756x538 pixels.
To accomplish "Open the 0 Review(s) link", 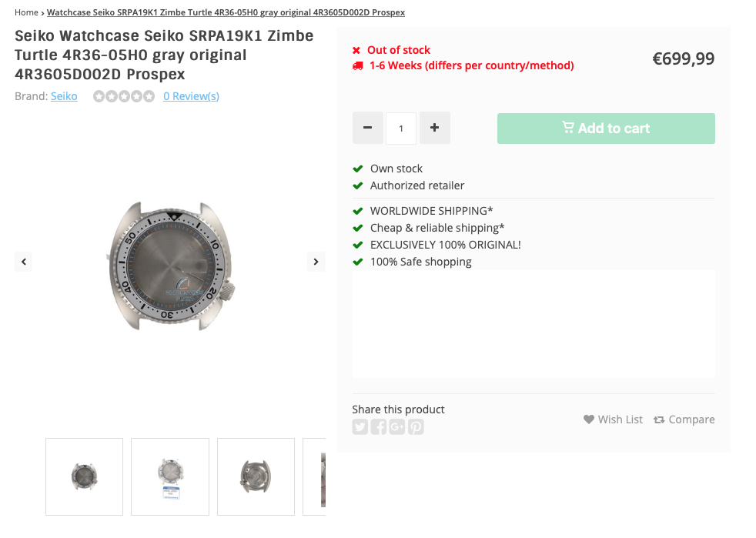I will click(191, 96).
